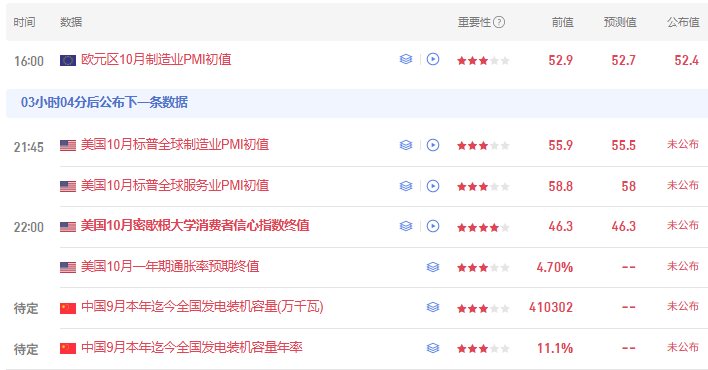Viewport: 708px width, 370px height.
Task: Click 未公布 for 标普全球制造业PMI row
Action: tap(683, 145)
